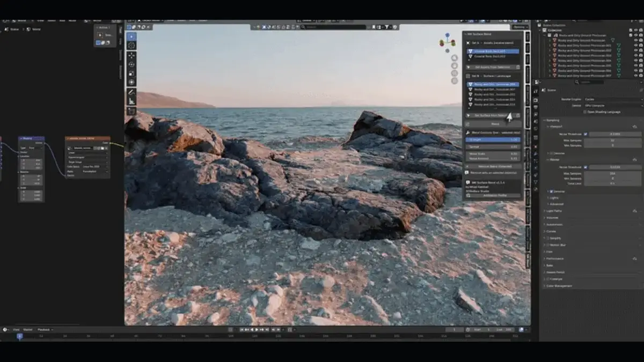Viewport: 644px width, 362px height.
Task: Click Set Surface From Selection button
Action: coord(489,115)
